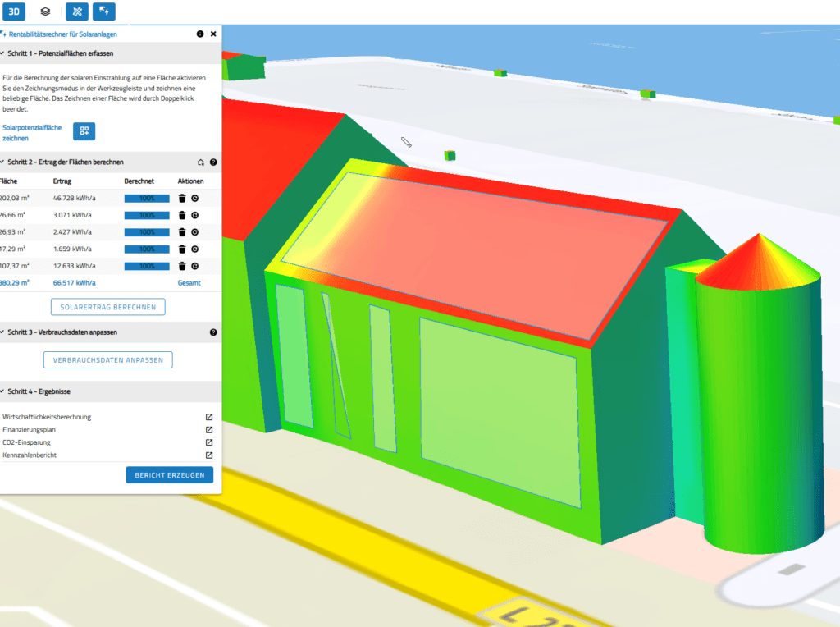Open the help icon next to Schritt 3
840x627 pixels.
213,332
